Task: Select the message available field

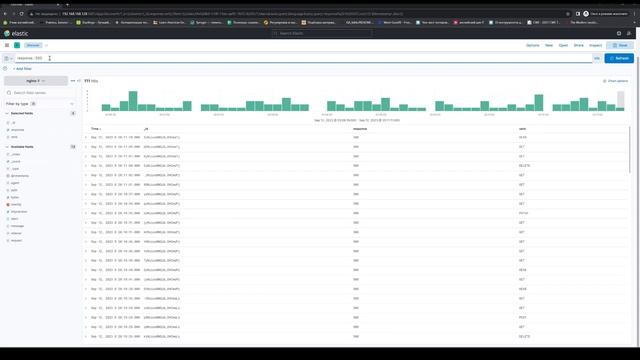Action: [17, 226]
